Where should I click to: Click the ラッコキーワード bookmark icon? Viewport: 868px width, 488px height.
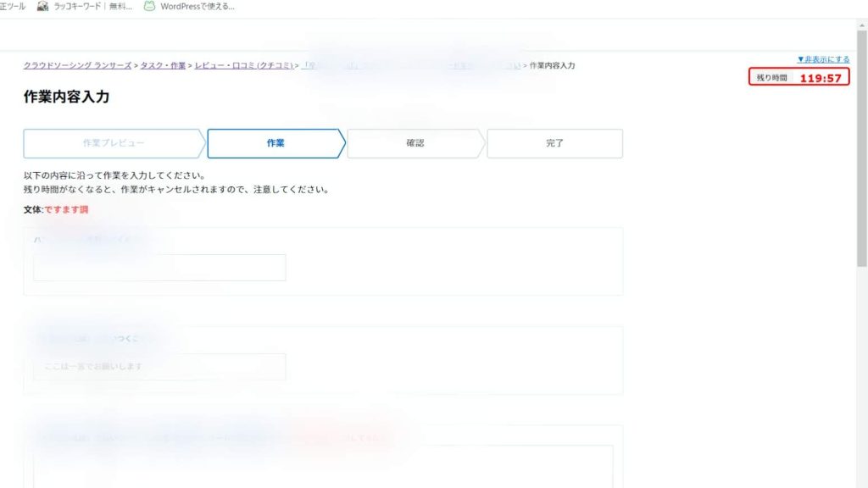point(42,6)
